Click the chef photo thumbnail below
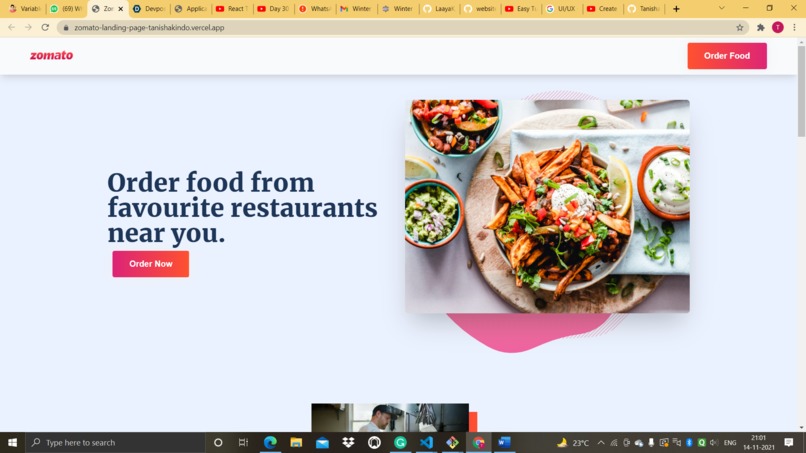Image resolution: width=806 pixels, height=453 pixels. (390, 418)
